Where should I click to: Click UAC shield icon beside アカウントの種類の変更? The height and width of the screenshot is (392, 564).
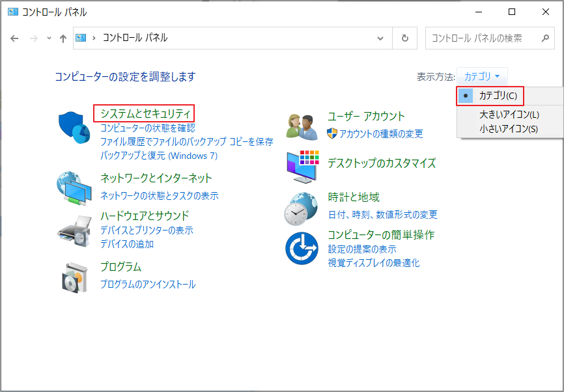pyautogui.click(x=332, y=133)
